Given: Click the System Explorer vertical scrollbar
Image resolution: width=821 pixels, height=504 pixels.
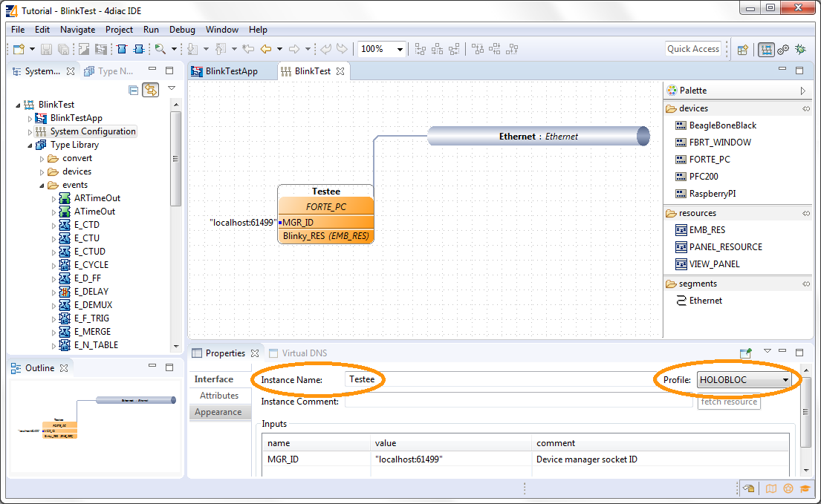Looking at the screenshot, I should click(175, 157).
